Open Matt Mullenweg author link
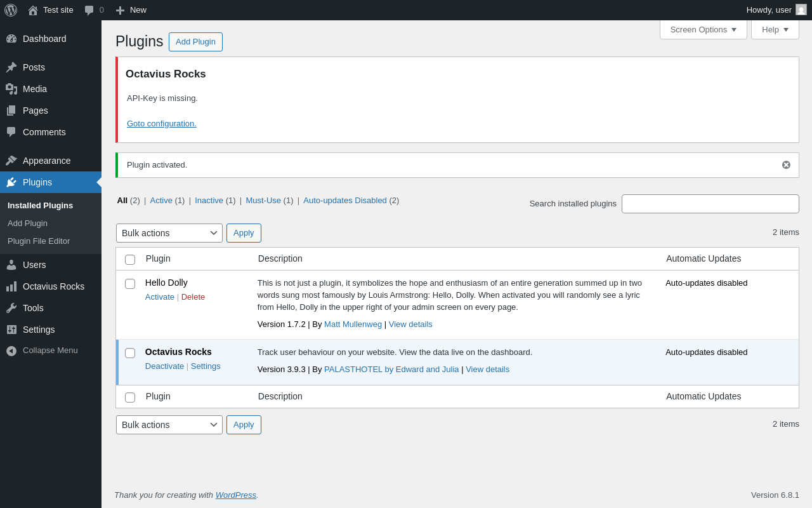Screen dimensions: 812x508 (353, 324)
